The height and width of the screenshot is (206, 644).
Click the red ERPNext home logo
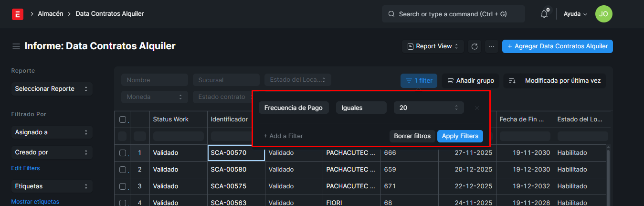click(x=18, y=14)
